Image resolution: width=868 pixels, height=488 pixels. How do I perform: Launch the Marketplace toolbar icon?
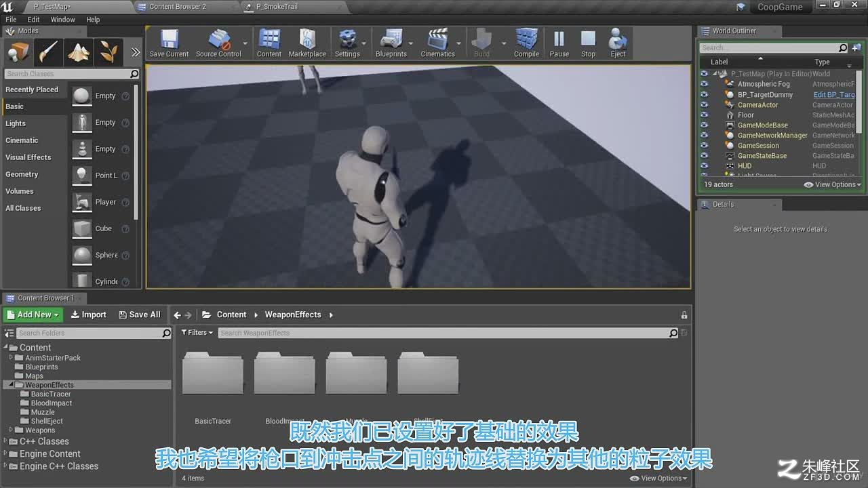307,39
